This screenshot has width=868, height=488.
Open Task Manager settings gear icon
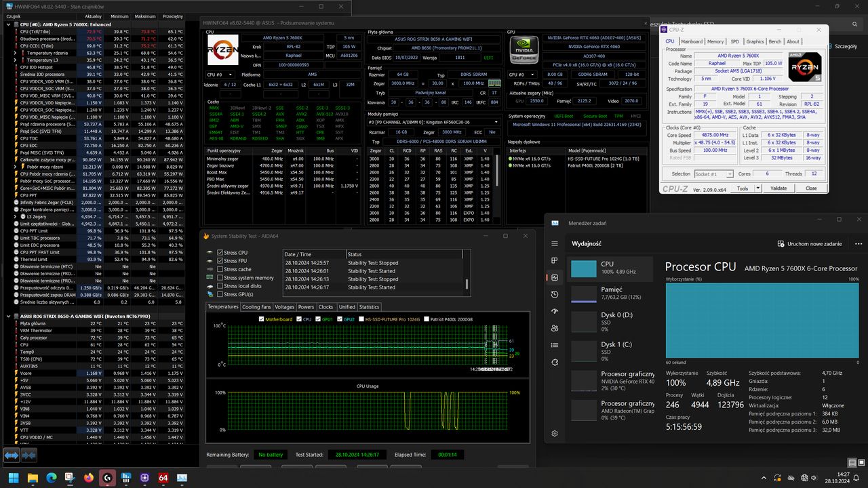555,434
